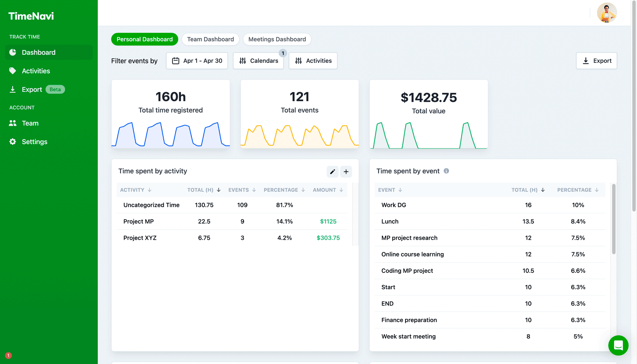Click the TimeNavi logo
Viewport: 637px width, 364px height.
click(x=31, y=16)
